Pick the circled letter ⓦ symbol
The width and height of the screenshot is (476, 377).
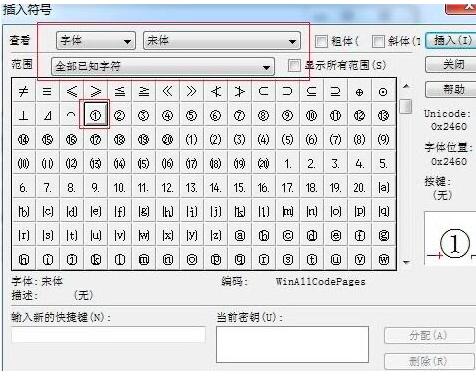tap(383, 259)
